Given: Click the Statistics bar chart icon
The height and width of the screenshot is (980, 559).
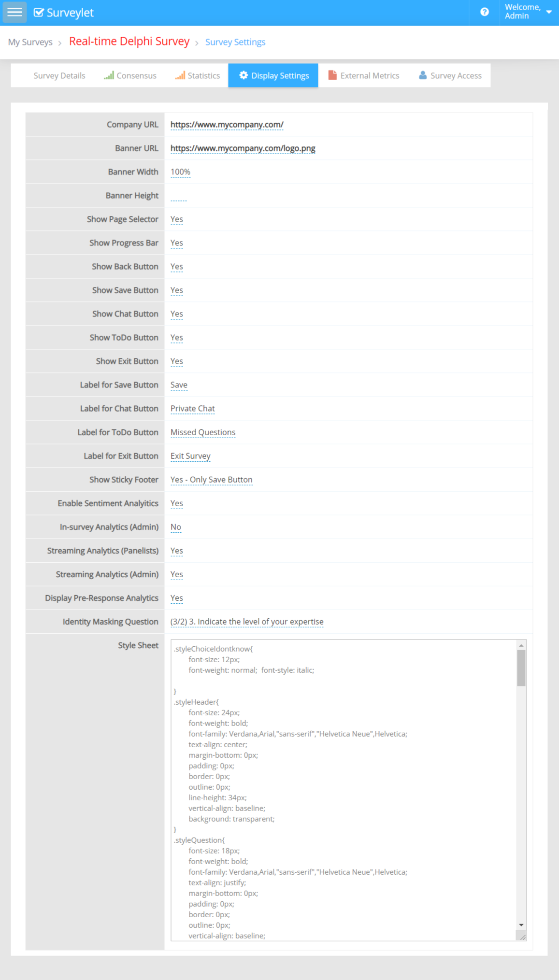Looking at the screenshot, I should point(180,75).
